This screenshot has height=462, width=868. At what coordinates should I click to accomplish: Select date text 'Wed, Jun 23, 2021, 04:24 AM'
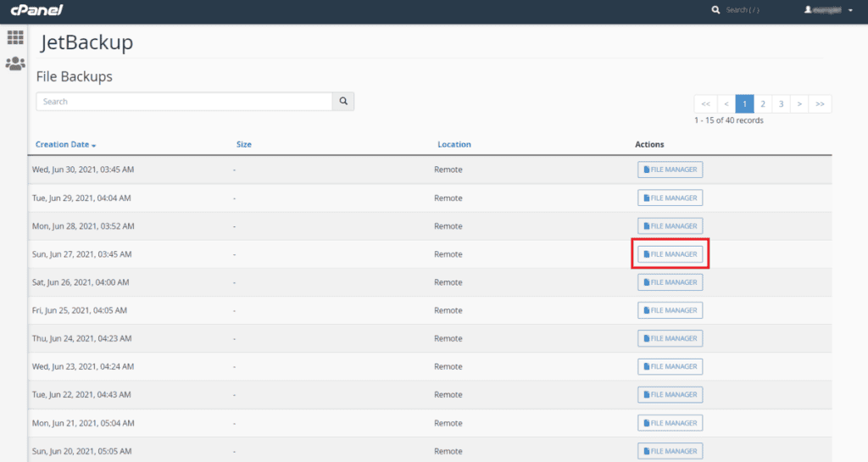[x=83, y=367]
